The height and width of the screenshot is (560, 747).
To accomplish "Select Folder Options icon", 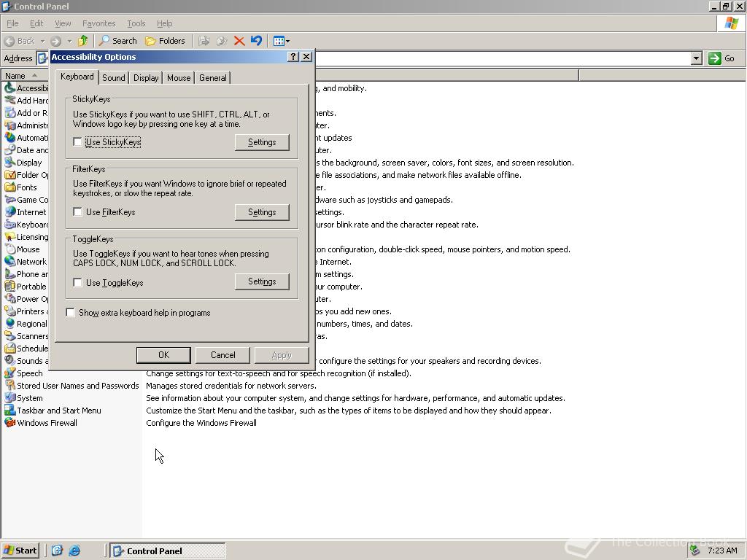I will (9, 175).
